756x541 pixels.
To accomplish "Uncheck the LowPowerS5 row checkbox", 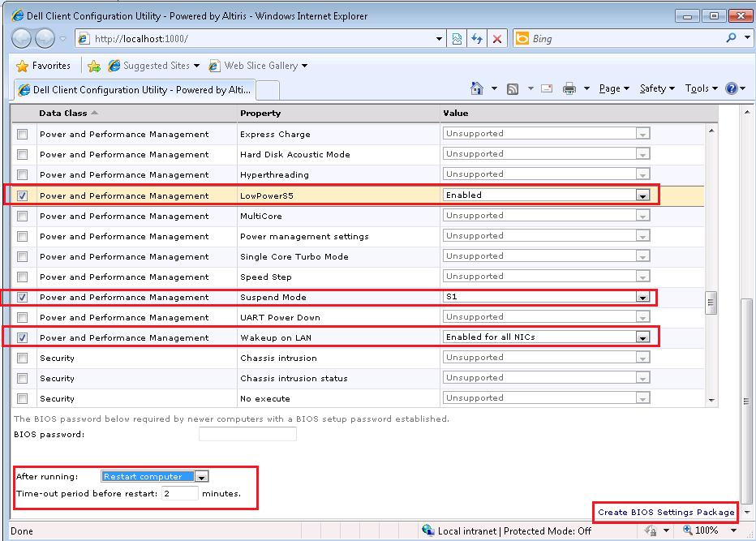I will click(23, 195).
